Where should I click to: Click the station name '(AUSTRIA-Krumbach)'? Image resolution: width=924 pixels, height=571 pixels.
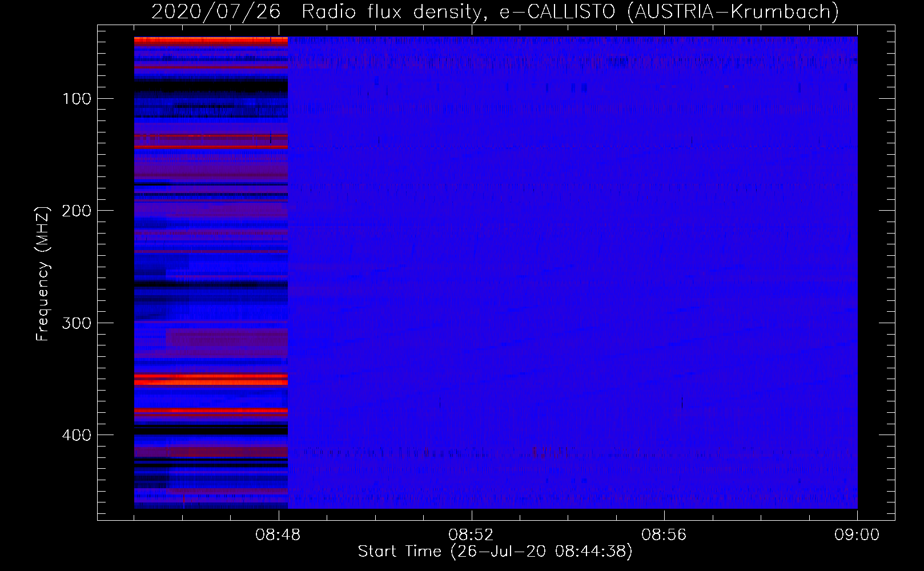(733, 12)
